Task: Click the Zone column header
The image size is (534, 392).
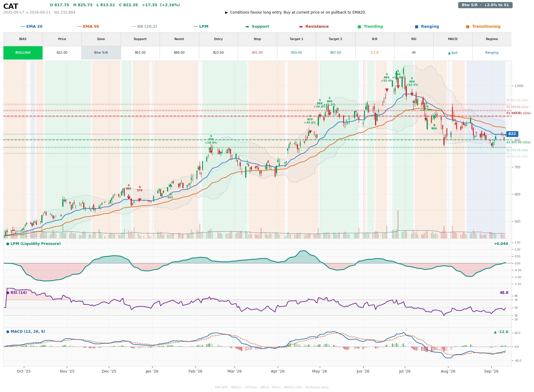Action: point(101,39)
